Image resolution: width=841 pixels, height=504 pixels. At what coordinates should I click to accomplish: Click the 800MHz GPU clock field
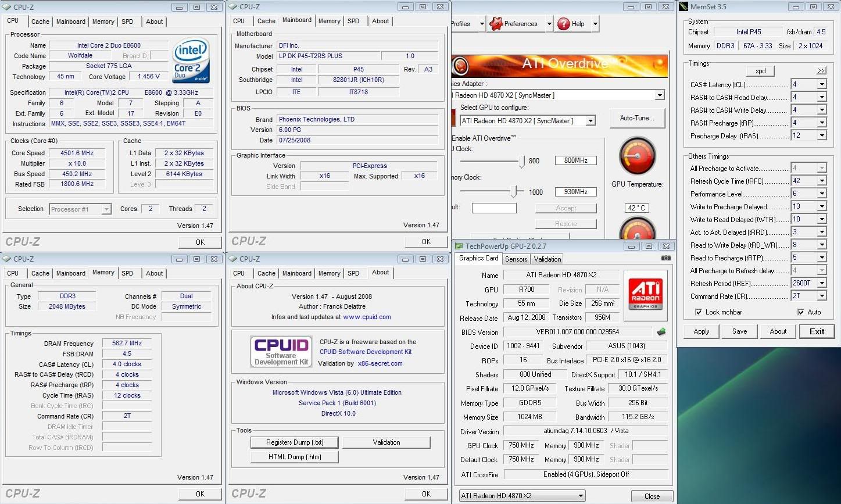click(x=575, y=160)
